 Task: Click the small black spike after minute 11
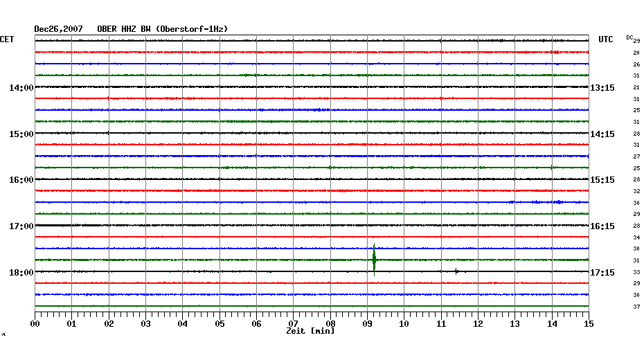tap(456, 271)
